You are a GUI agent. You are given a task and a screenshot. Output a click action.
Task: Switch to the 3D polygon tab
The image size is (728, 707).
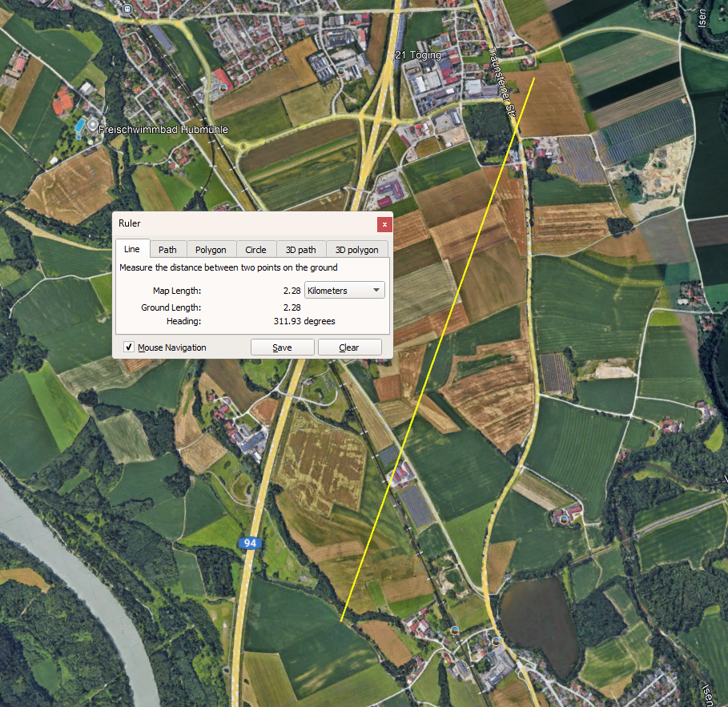(356, 250)
